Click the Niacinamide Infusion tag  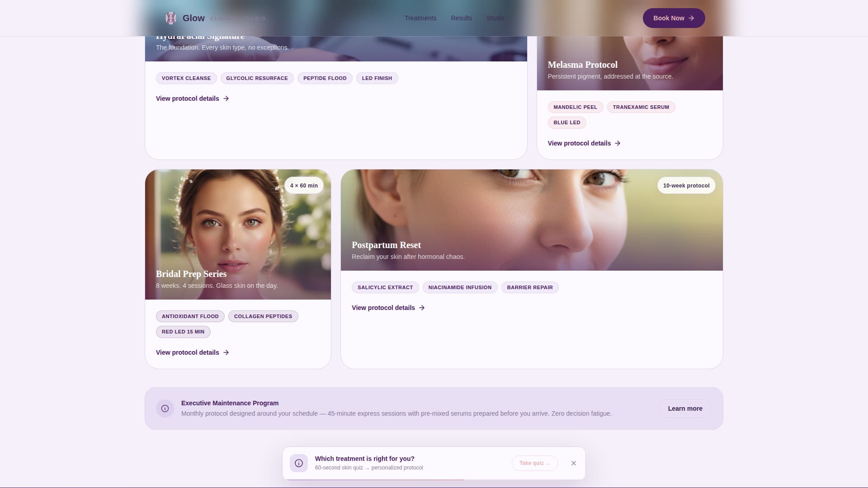tap(460, 287)
